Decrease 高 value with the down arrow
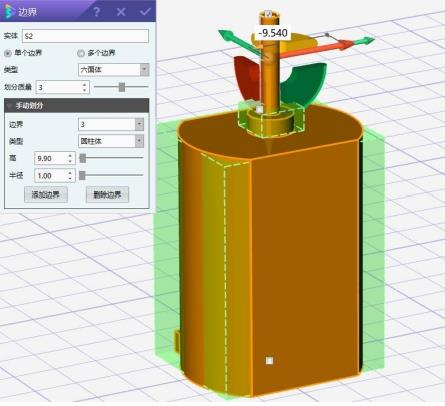Viewport: 445px width, 406px height. coord(70,161)
